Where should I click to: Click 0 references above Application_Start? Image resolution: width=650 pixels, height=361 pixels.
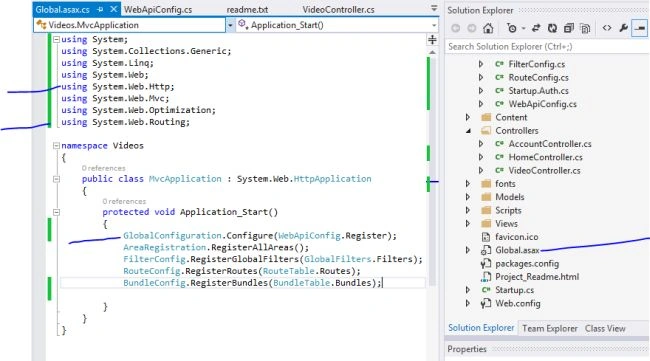(x=124, y=201)
